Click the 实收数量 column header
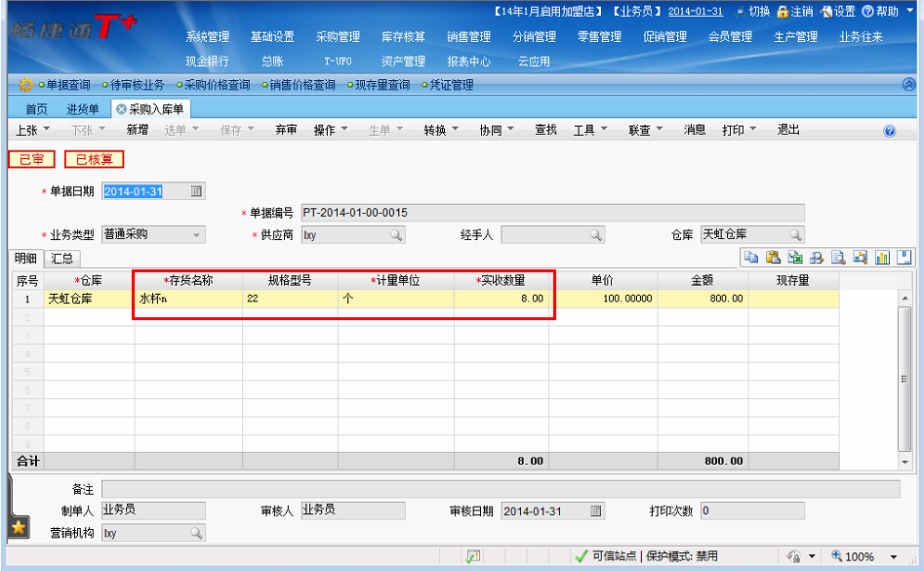The height and width of the screenshot is (571, 924). pos(502,280)
